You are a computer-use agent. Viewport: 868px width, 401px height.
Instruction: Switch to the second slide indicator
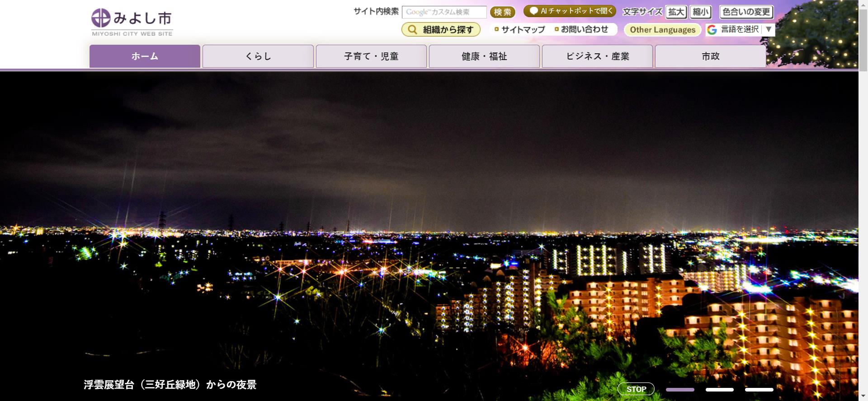719,389
